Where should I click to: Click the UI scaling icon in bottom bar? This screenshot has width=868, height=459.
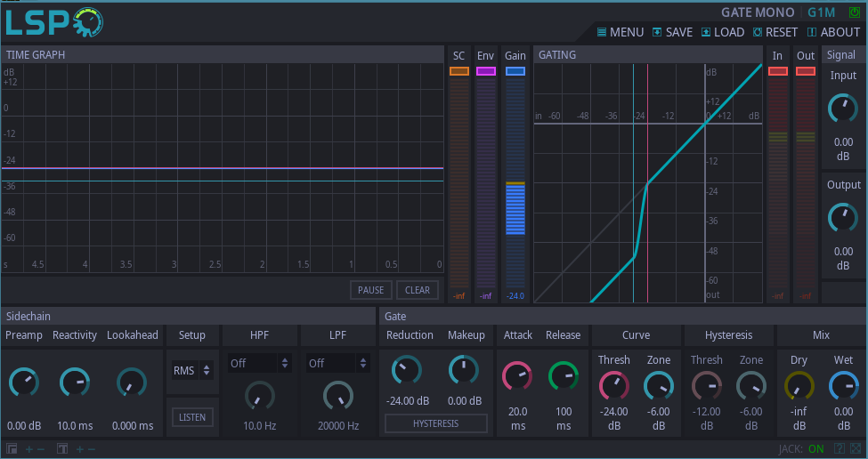[12, 448]
